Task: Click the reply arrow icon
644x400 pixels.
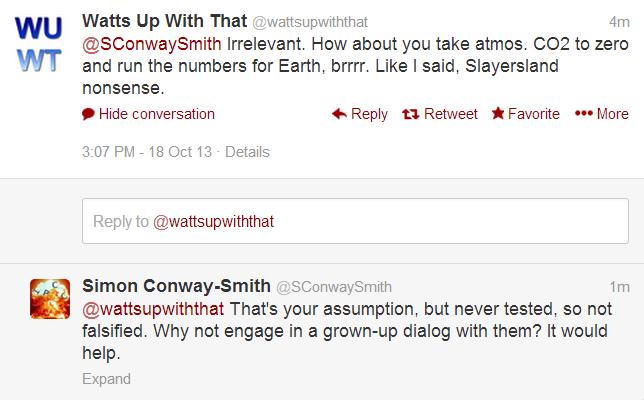Action: point(339,114)
